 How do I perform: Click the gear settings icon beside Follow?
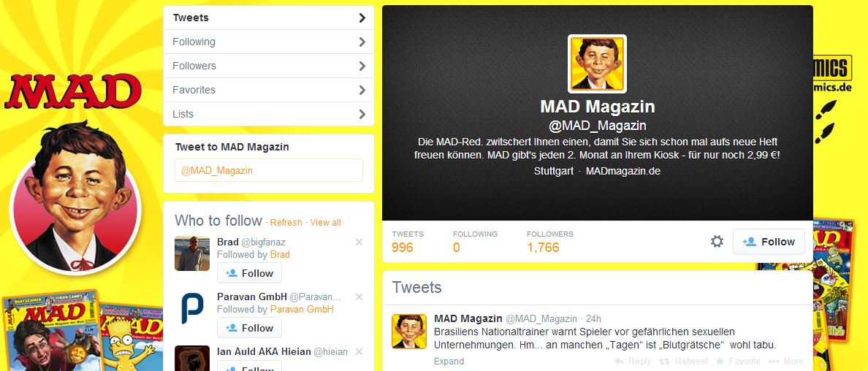coord(717,242)
